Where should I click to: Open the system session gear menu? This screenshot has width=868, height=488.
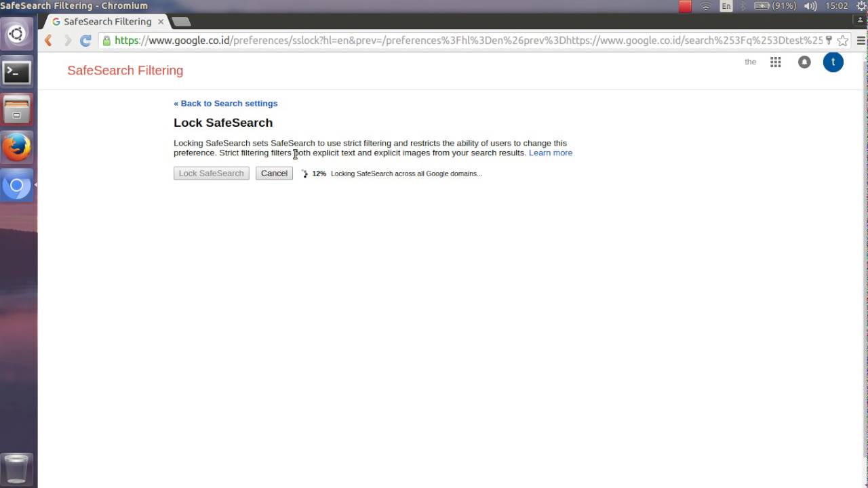tap(861, 6)
